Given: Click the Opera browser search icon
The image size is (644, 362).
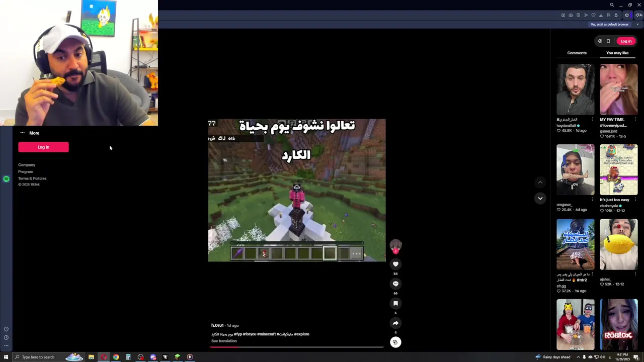Looking at the screenshot, I should pyautogui.click(x=612, y=5).
